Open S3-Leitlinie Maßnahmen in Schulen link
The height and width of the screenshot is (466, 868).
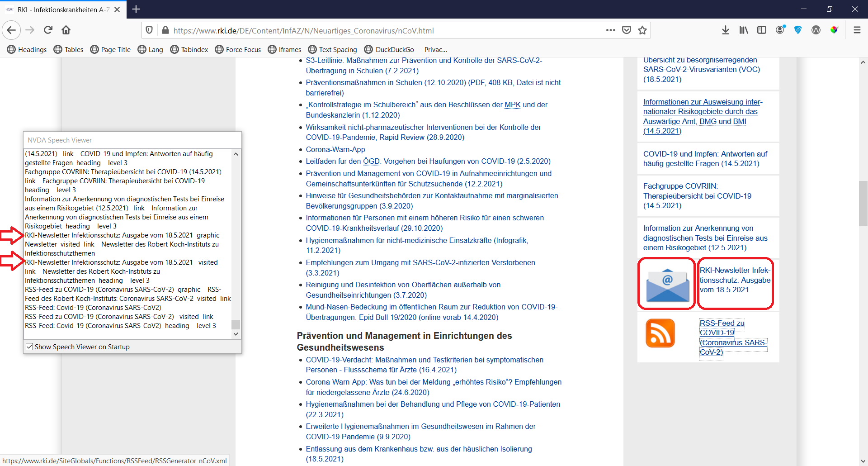tap(424, 66)
